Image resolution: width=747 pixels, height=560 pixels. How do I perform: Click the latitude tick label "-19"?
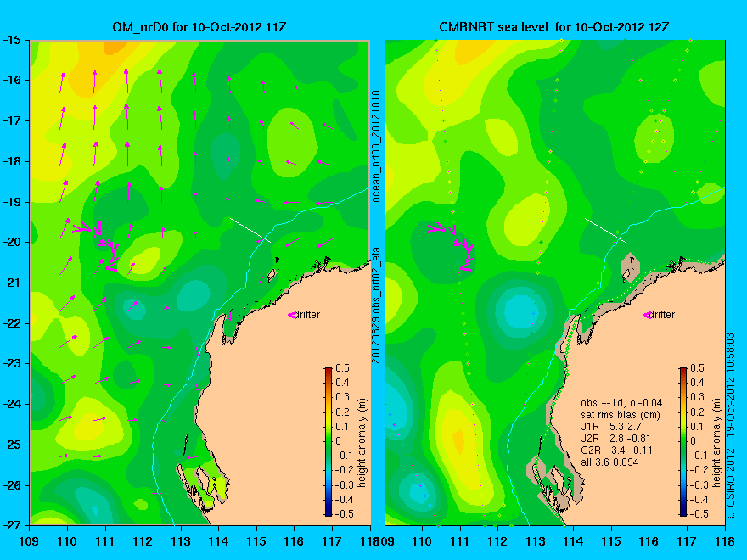tap(12, 202)
